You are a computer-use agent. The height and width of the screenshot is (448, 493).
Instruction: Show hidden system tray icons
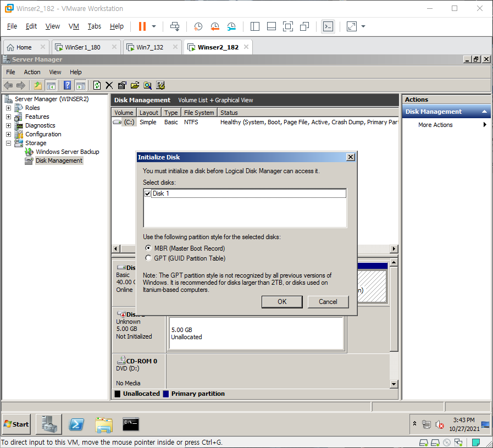click(x=414, y=423)
